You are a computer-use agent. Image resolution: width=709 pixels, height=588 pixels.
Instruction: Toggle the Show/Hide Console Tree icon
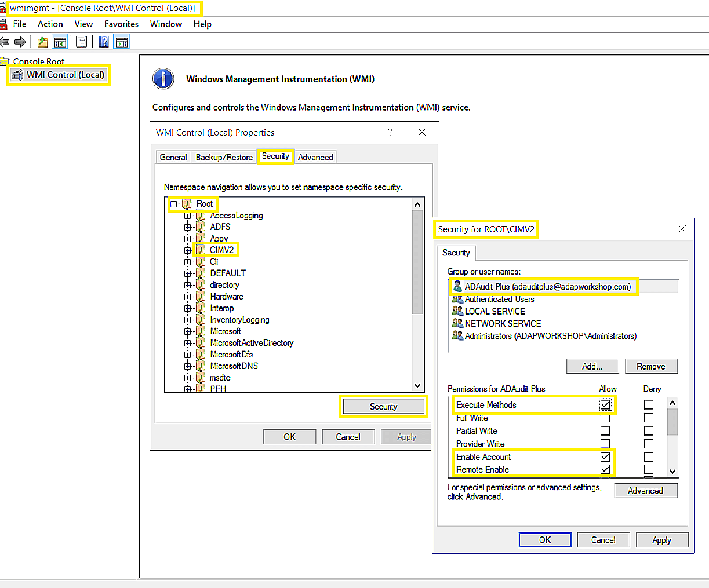(x=60, y=42)
